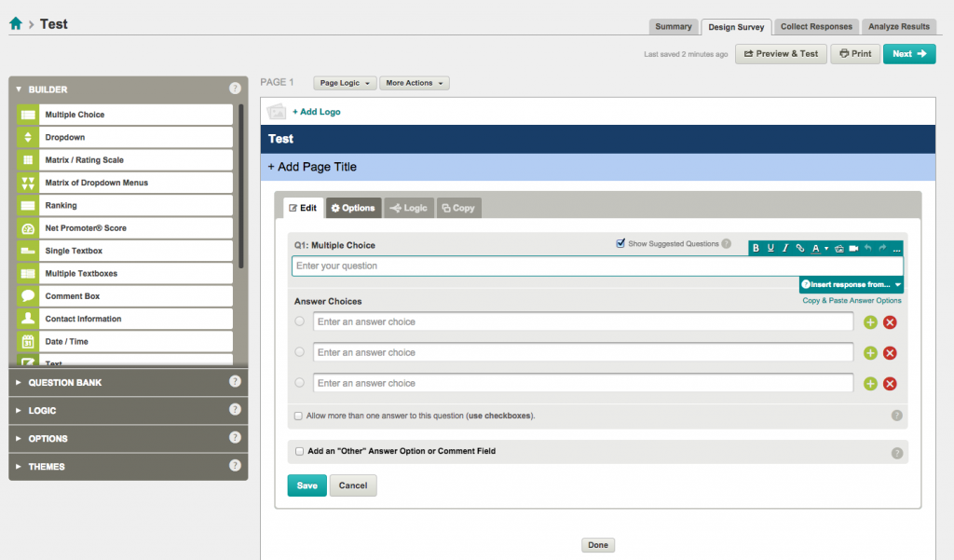This screenshot has width=954, height=560.
Task: Open the More Actions dropdown
Action: pyautogui.click(x=414, y=83)
